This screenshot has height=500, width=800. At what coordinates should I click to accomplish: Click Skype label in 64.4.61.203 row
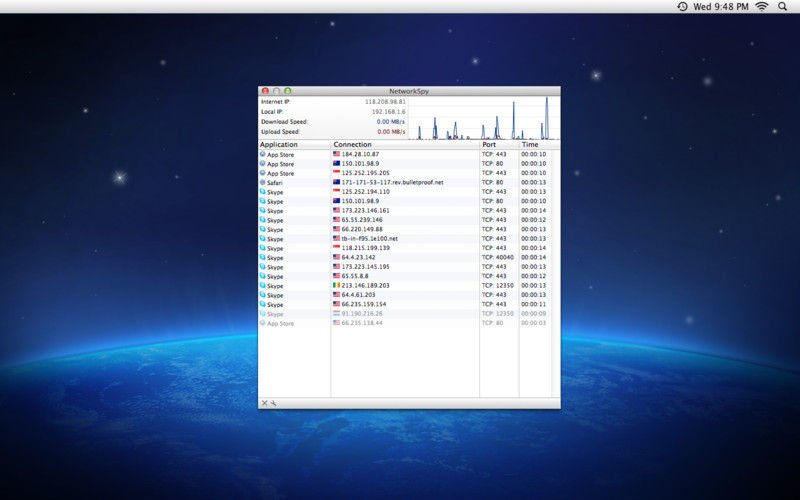[275, 295]
